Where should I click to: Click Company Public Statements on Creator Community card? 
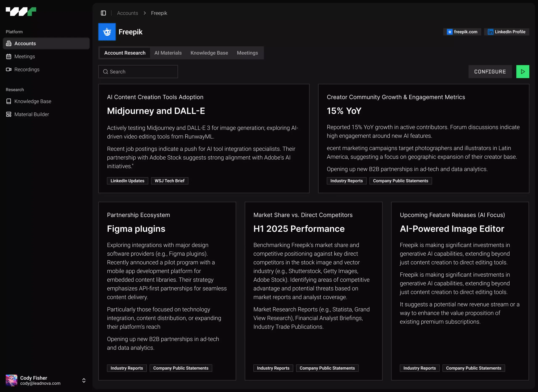click(x=400, y=181)
